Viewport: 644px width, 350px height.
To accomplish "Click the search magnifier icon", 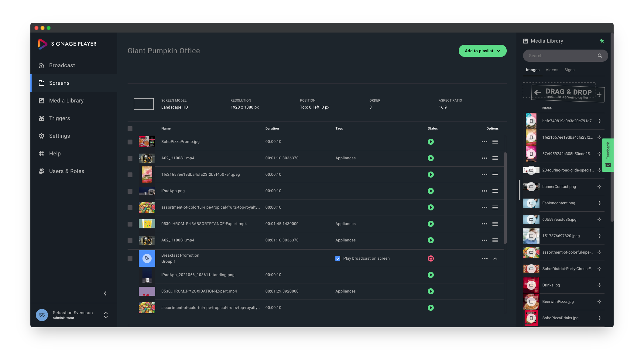I will [600, 56].
